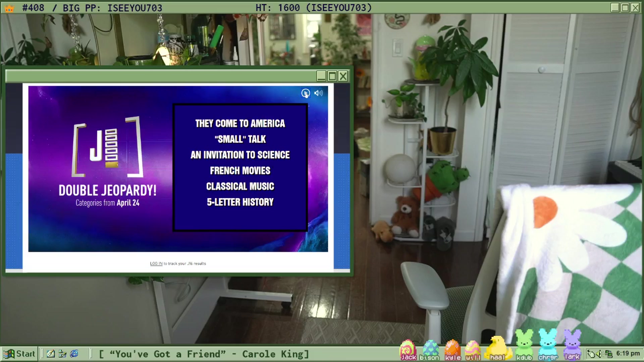Select the "SMALL" TALK category
644x362 pixels.
pyautogui.click(x=240, y=139)
